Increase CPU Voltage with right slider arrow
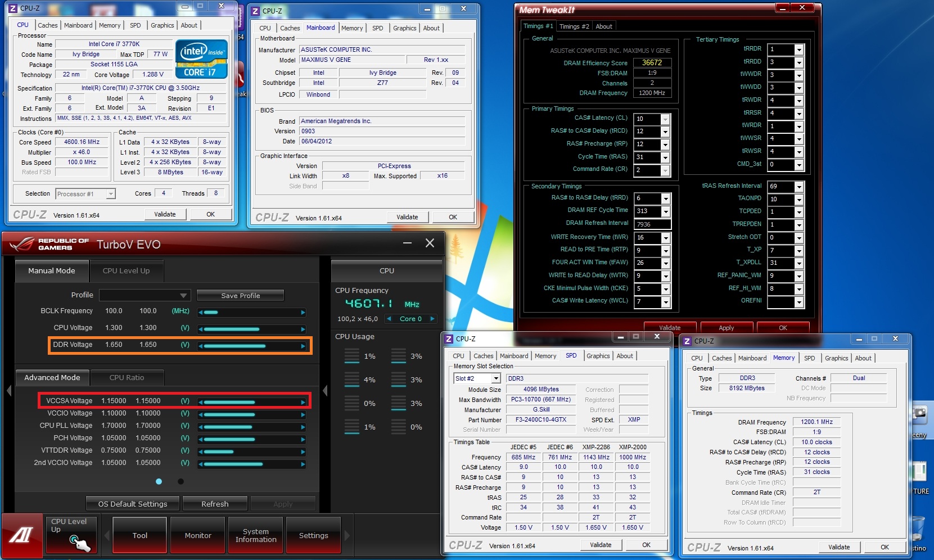Image resolution: width=934 pixels, height=560 pixels. pos(303,329)
